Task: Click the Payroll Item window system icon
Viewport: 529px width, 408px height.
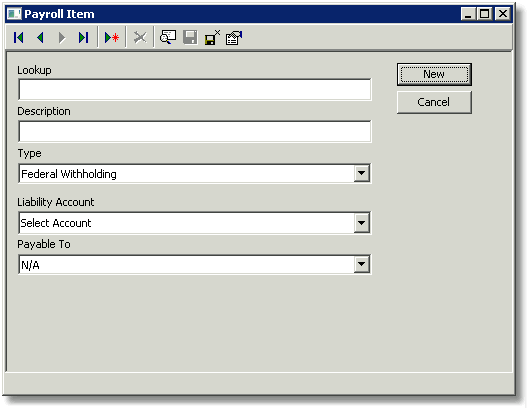Action: [14, 14]
